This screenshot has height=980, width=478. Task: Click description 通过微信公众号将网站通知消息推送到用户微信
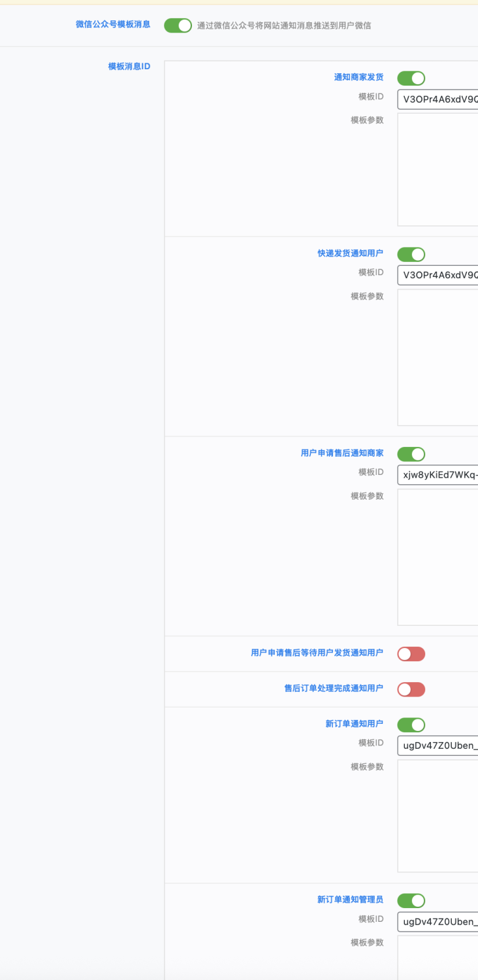click(x=284, y=26)
